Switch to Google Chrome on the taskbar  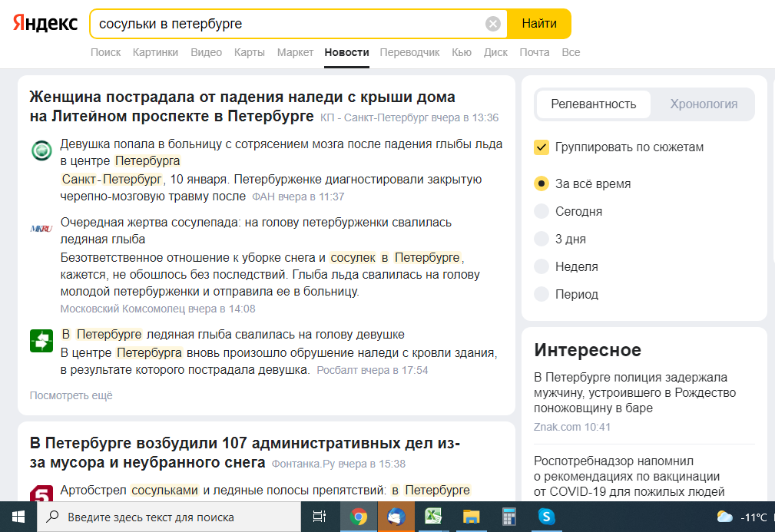point(359,517)
